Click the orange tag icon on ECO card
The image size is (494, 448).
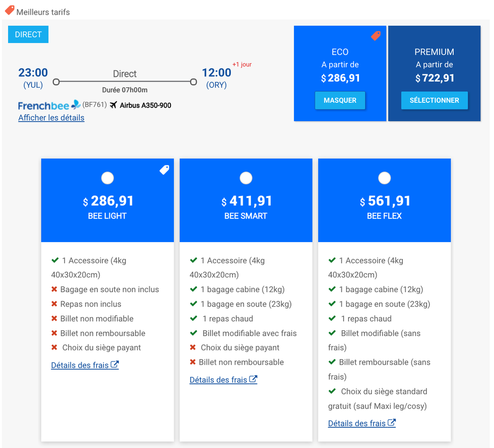(376, 36)
